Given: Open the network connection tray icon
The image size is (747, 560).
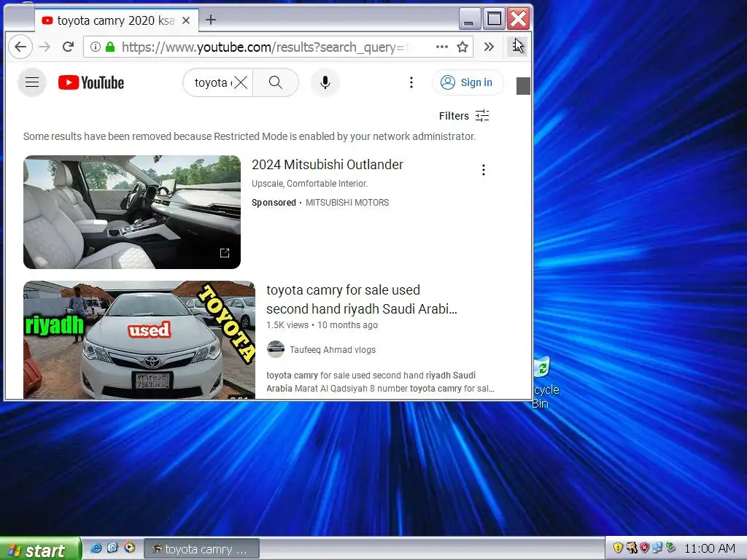Looking at the screenshot, I should 657,548.
